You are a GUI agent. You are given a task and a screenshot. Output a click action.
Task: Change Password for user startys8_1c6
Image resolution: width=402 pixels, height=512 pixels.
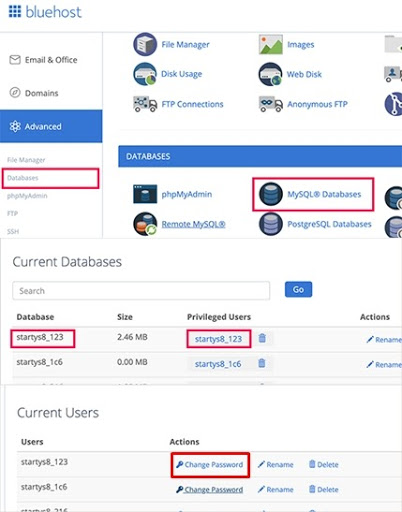(210, 489)
